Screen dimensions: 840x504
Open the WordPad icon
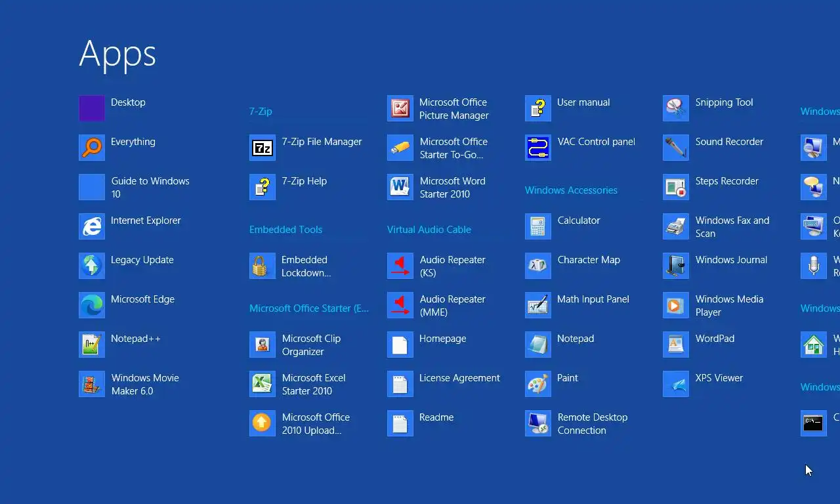pyautogui.click(x=676, y=345)
